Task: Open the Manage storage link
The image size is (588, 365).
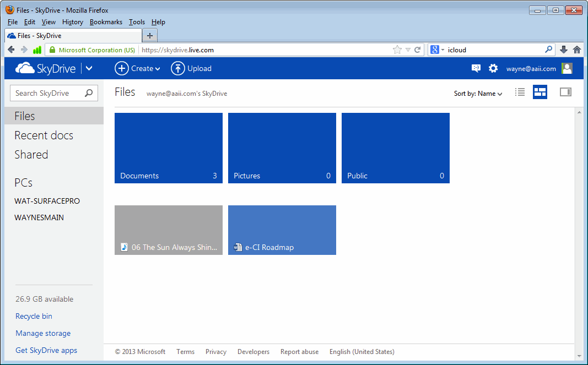Action: (43, 333)
